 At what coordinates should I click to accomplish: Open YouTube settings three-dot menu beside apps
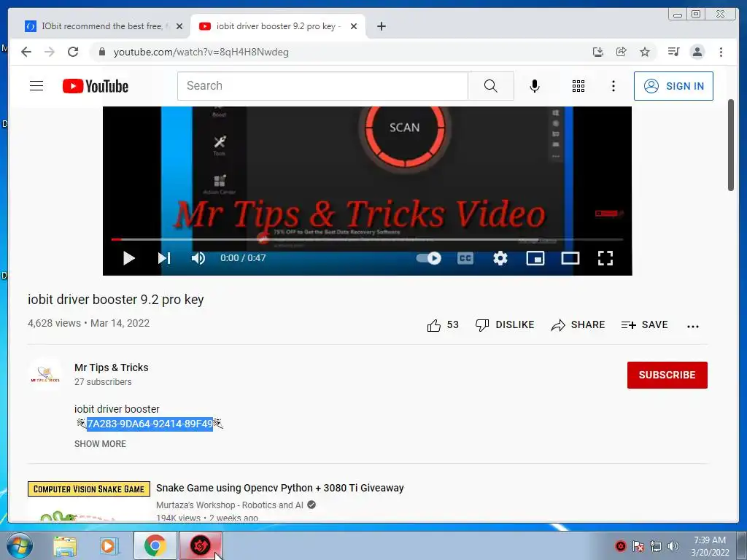click(x=614, y=86)
